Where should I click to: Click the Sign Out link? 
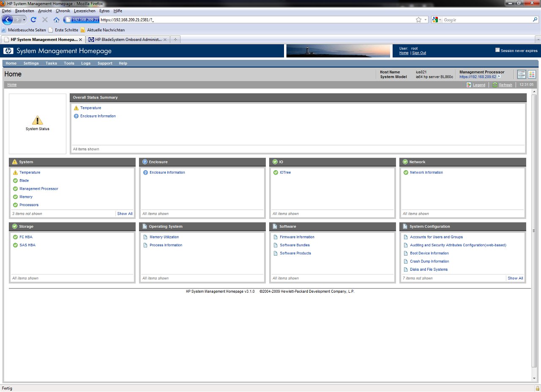pyautogui.click(x=419, y=53)
